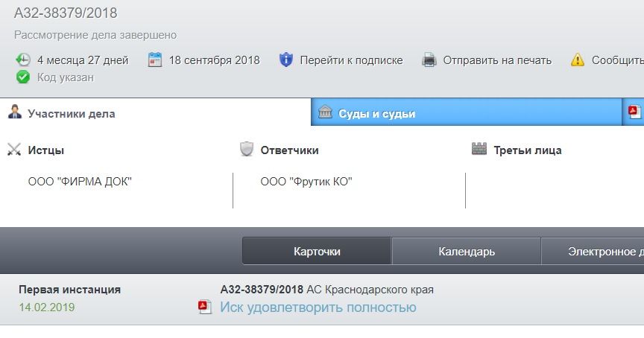Click the calendar icon beside 18 сентября 2018

[155, 60]
